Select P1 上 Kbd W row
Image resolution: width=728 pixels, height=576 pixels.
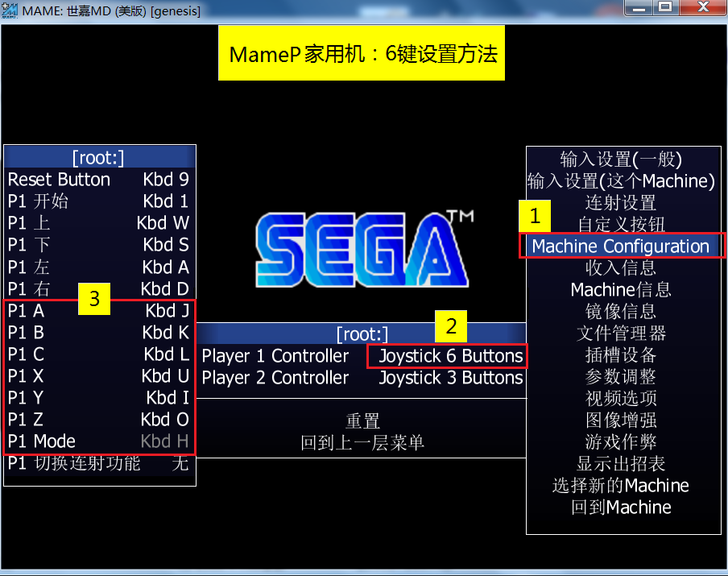click(99, 223)
